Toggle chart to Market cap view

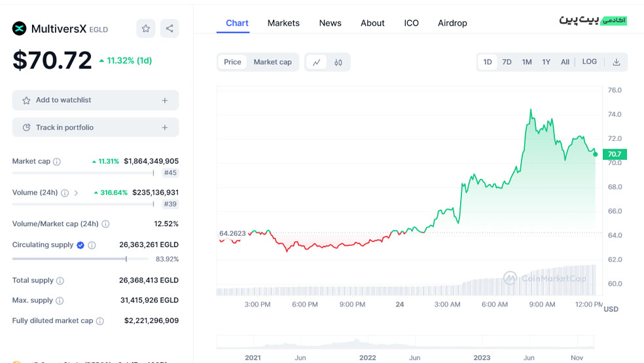point(272,62)
